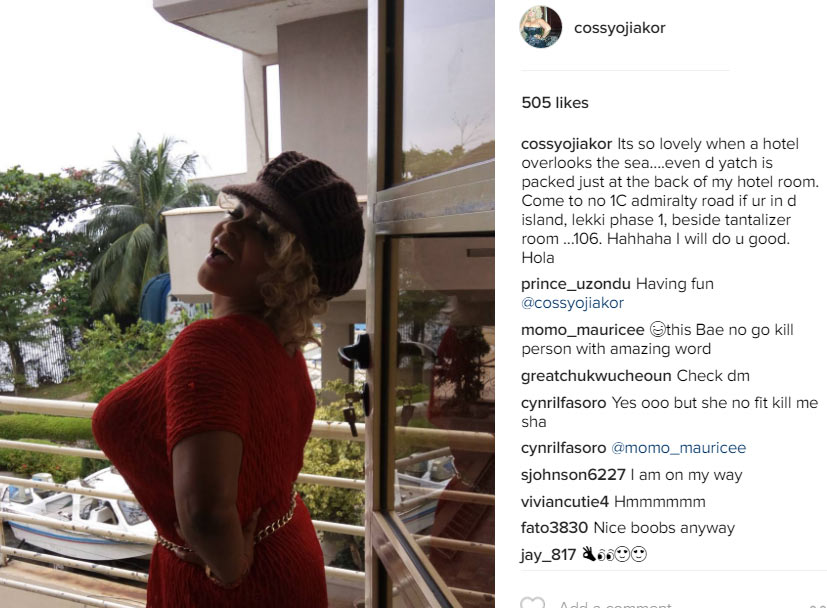This screenshot has width=827, height=608.
Task: Click the 505 likes count
Action: (x=555, y=102)
